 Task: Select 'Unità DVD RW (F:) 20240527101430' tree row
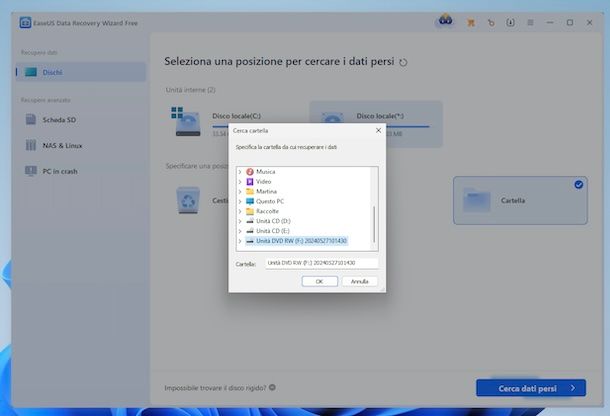(x=296, y=241)
